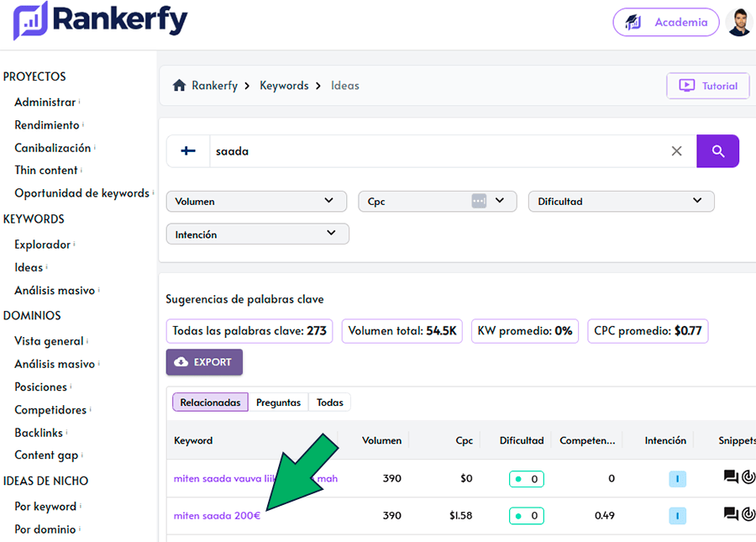This screenshot has height=542, width=756.
Task: Click the Cpc filter options badge icon
Action: pyautogui.click(x=479, y=201)
